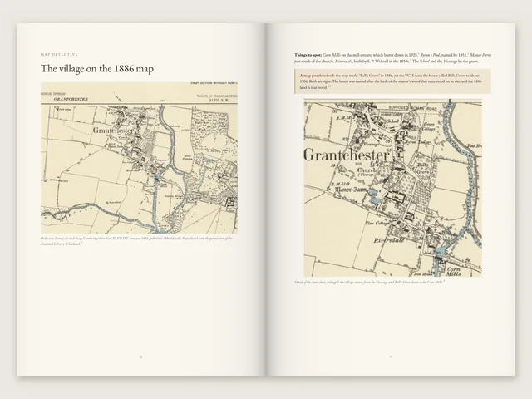Click the "MAP DETECTIVE" section label
The height and width of the screenshot is (399, 532).
59,54
